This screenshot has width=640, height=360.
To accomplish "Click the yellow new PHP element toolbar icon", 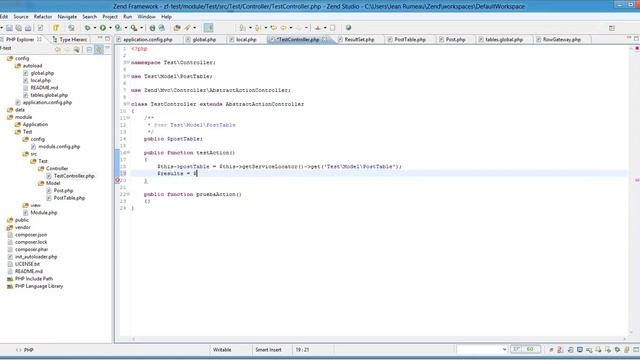I will tap(56, 28).
